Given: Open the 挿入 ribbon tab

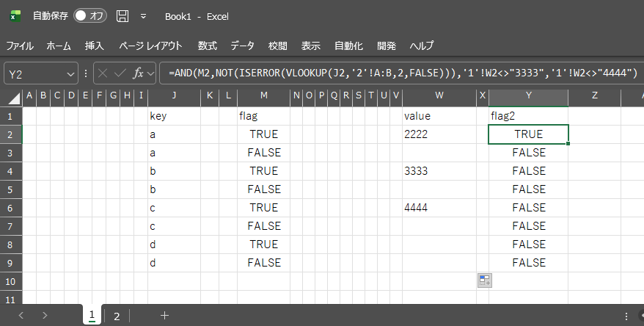Looking at the screenshot, I should [x=95, y=46].
